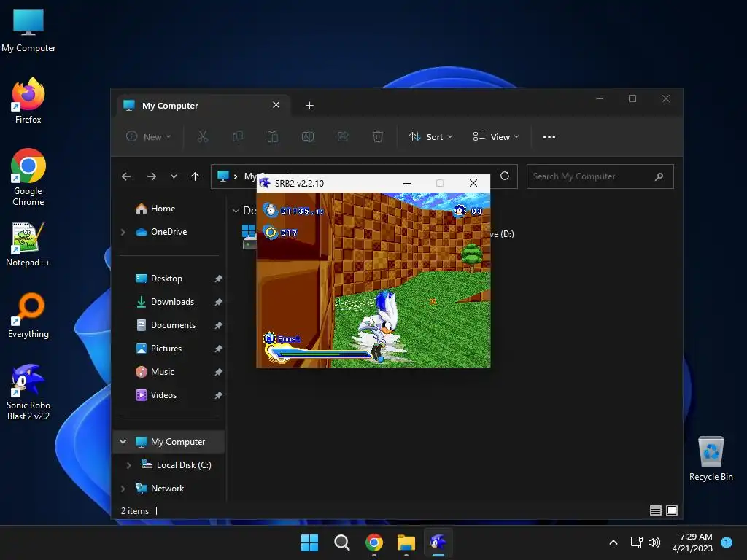Go back with the left arrow
This screenshot has width=747, height=560.
click(126, 176)
